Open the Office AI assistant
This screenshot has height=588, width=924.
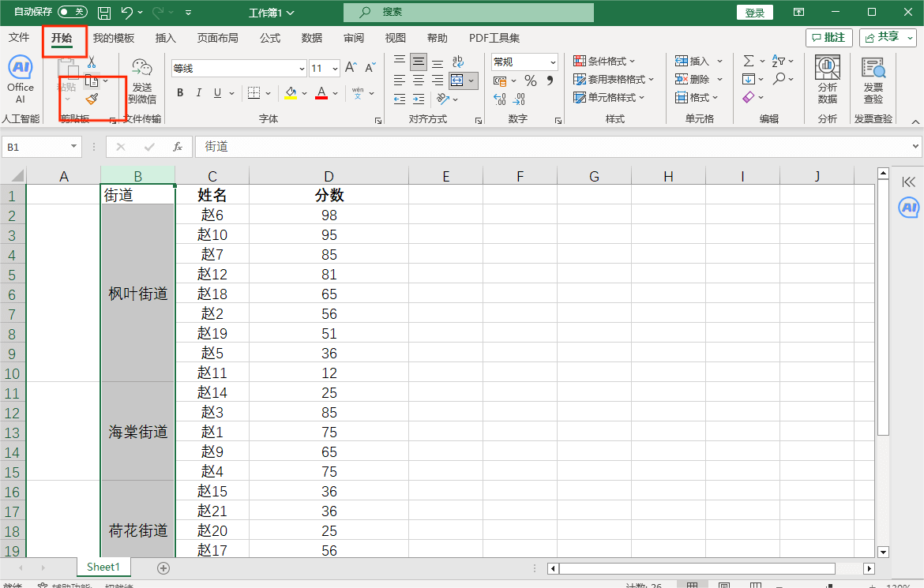(21, 80)
